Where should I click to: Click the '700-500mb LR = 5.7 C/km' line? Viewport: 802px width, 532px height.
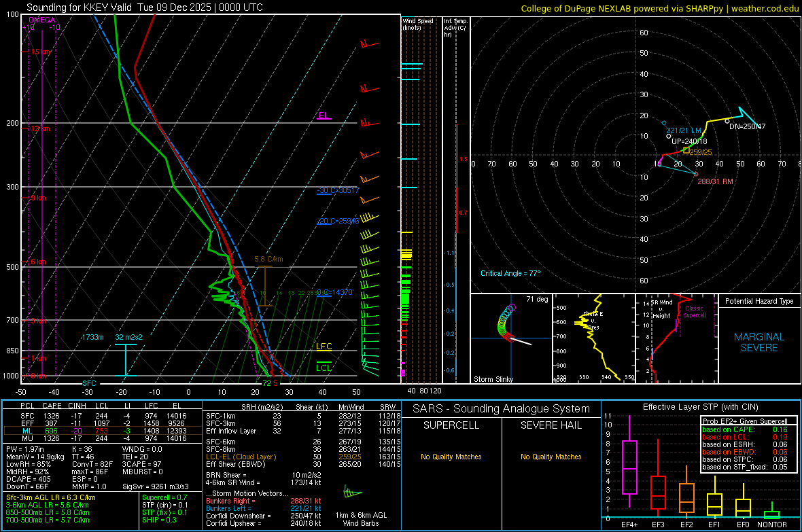coord(48,520)
